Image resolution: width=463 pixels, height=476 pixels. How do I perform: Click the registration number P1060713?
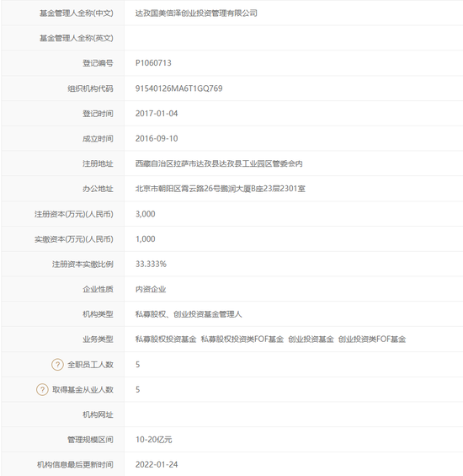[x=153, y=63]
